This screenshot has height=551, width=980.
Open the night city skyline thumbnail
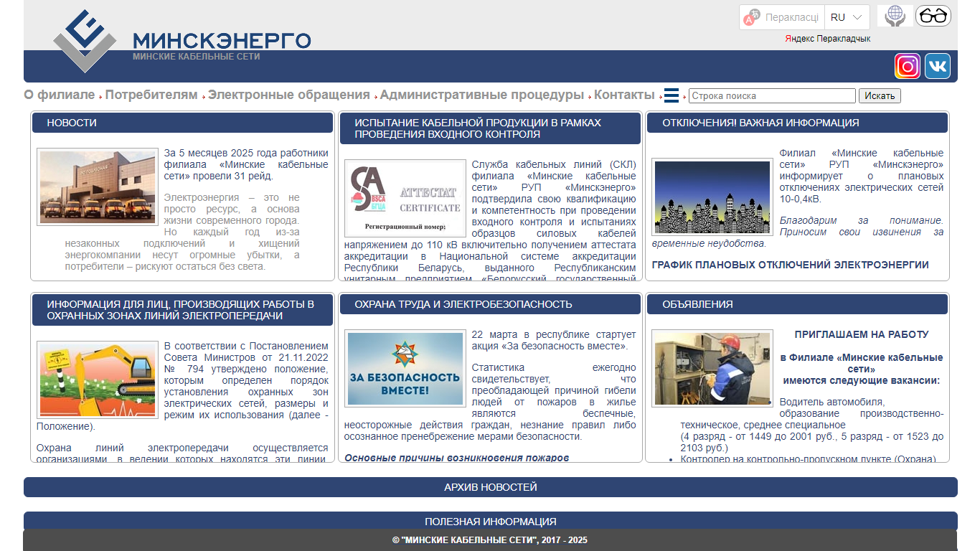[712, 197]
